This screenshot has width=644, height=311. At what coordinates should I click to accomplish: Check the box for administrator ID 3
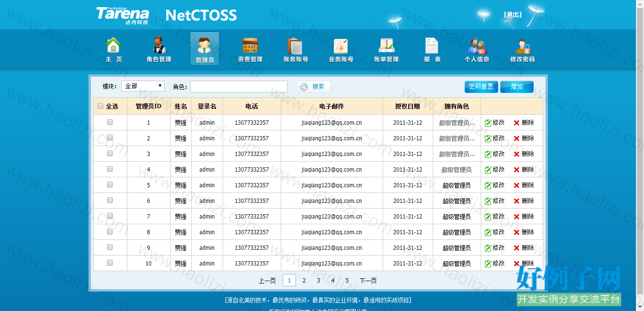(x=110, y=153)
